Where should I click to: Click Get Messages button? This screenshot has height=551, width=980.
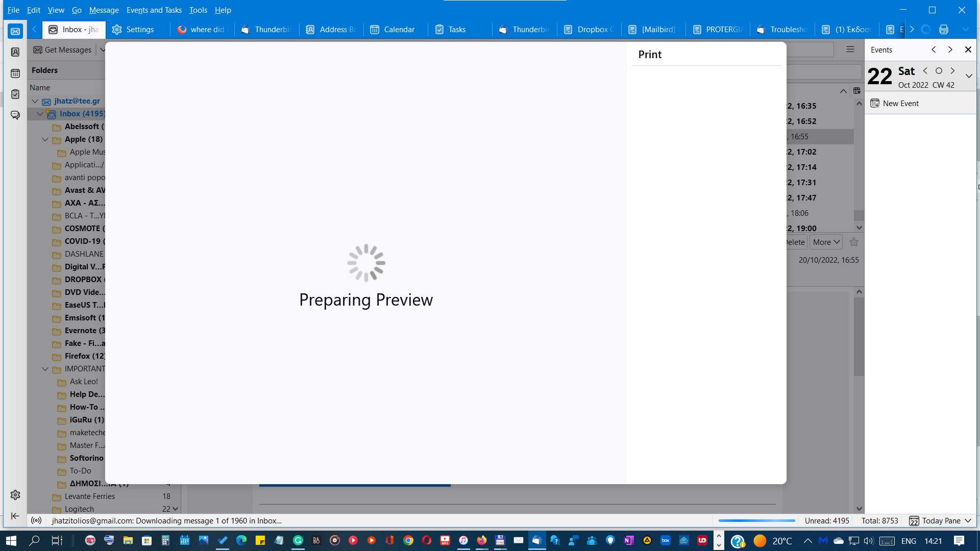pos(63,50)
